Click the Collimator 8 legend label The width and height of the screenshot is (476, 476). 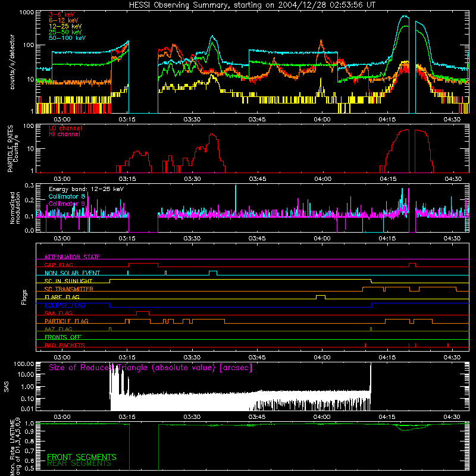tap(67, 196)
